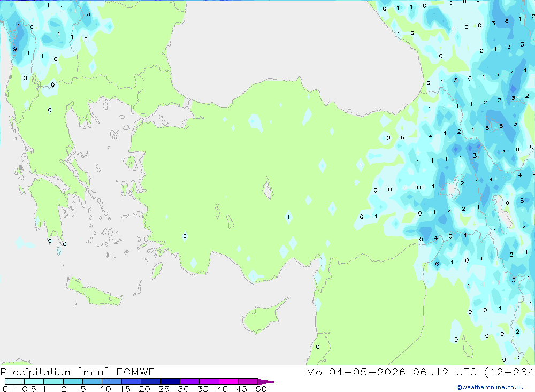The width and height of the screenshot is (535, 392).
Task: Select the 20–25 mm legend color swatch
Action: [151, 381]
